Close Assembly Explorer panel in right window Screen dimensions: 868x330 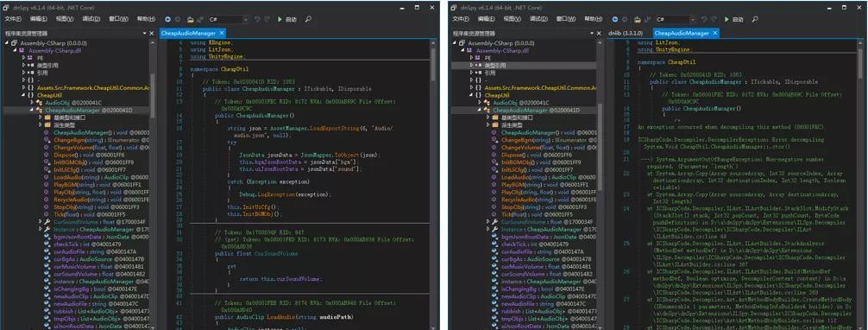600,34
